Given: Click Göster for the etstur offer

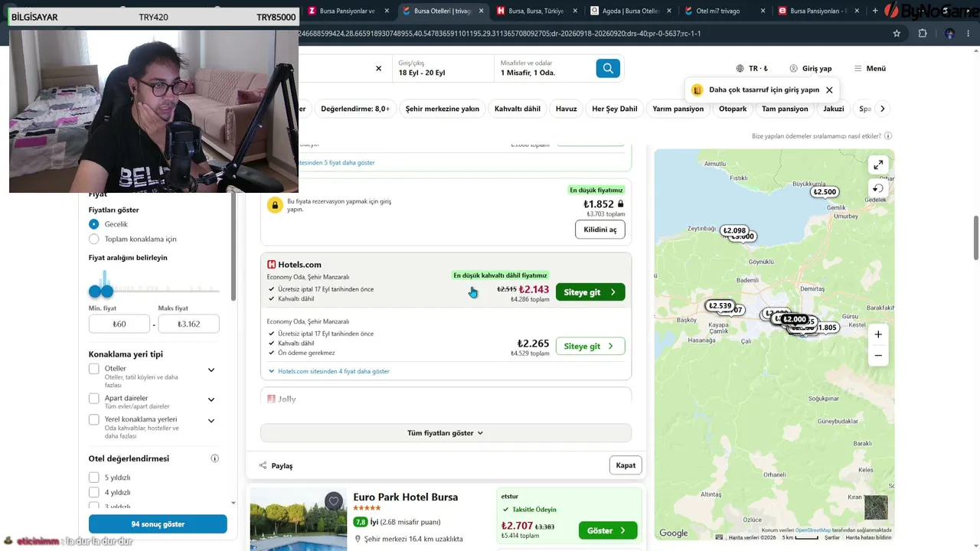Looking at the screenshot, I should [x=608, y=530].
